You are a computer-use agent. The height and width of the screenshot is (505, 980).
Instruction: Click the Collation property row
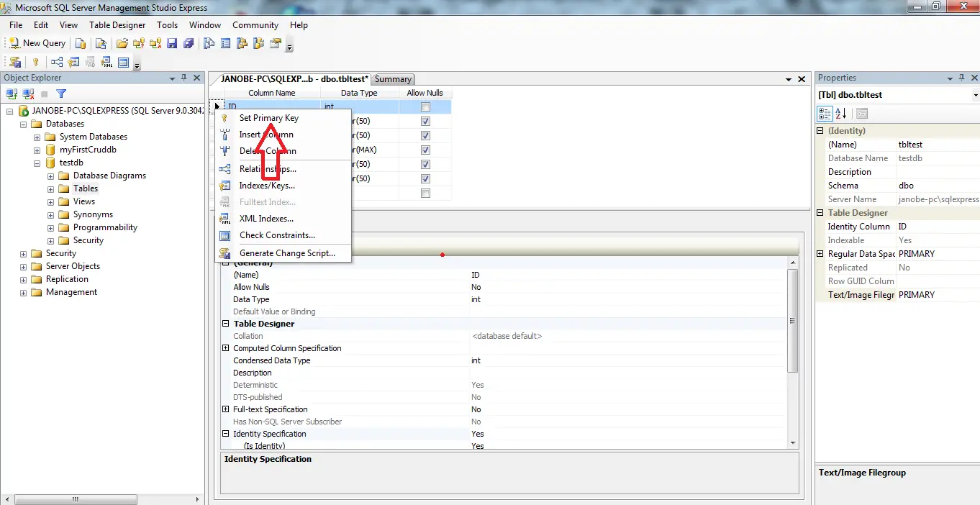(x=504, y=336)
